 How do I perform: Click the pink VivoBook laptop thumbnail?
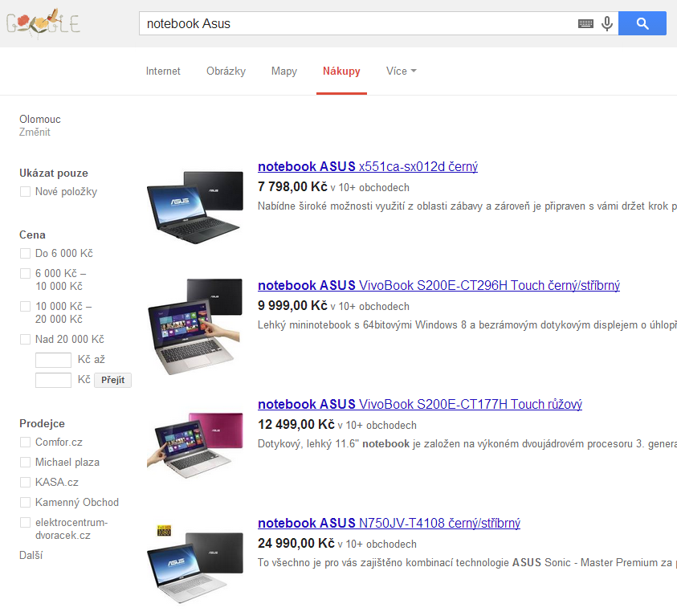pos(194,445)
